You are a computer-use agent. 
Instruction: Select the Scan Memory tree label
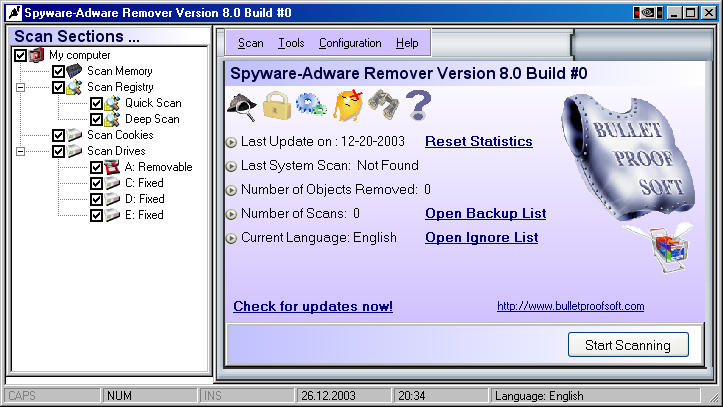120,71
